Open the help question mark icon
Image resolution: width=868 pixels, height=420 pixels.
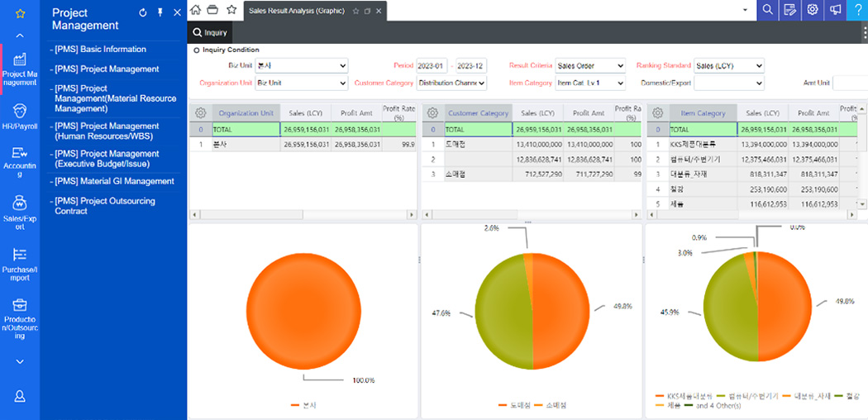pos(858,10)
